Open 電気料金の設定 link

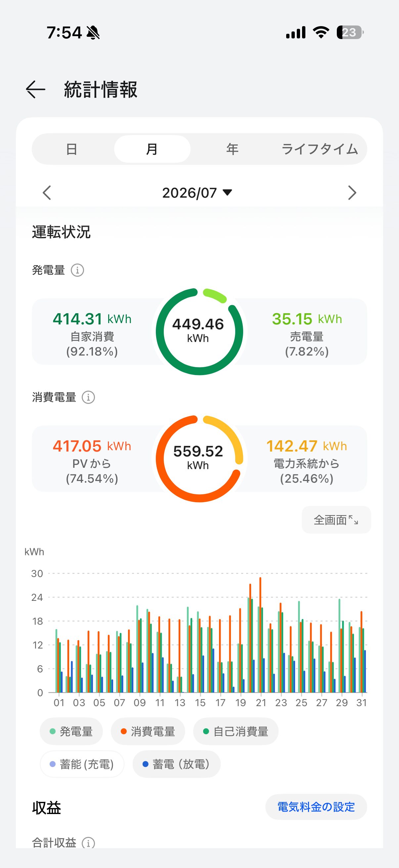[316, 807]
